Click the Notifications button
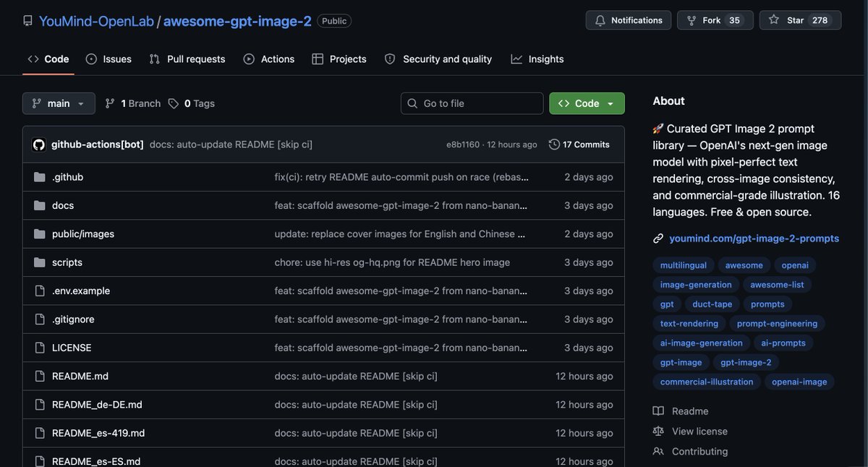Screen dimensions: 868x467 tap(629, 20)
